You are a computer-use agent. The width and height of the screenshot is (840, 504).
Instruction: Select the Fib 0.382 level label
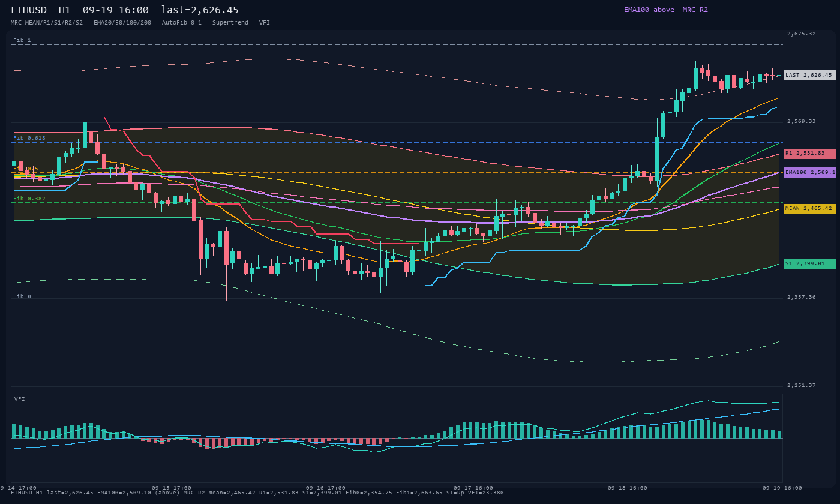point(29,199)
